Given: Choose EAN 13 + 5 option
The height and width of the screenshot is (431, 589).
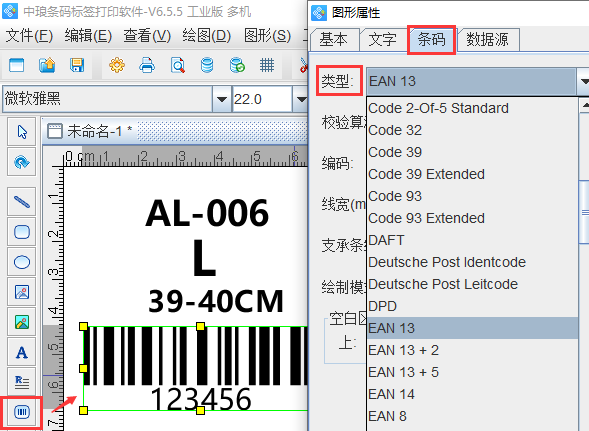Looking at the screenshot, I should click(x=472, y=372).
